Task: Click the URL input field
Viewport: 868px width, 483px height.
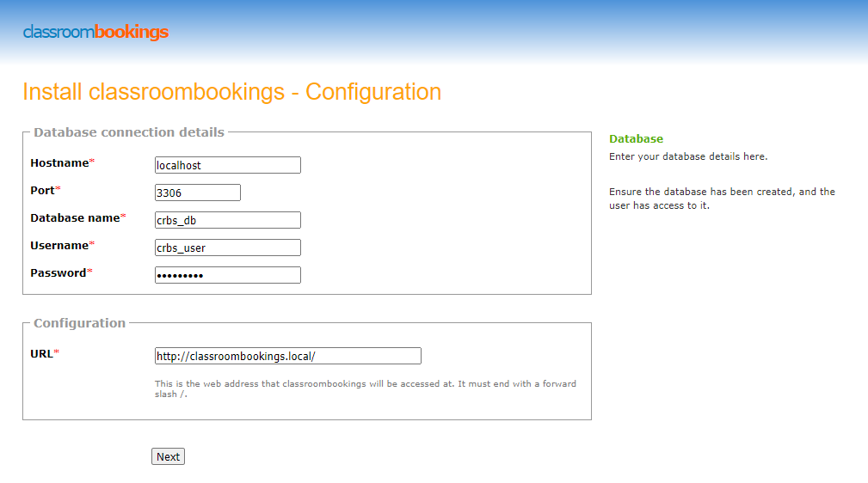Action: pos(287,356)
